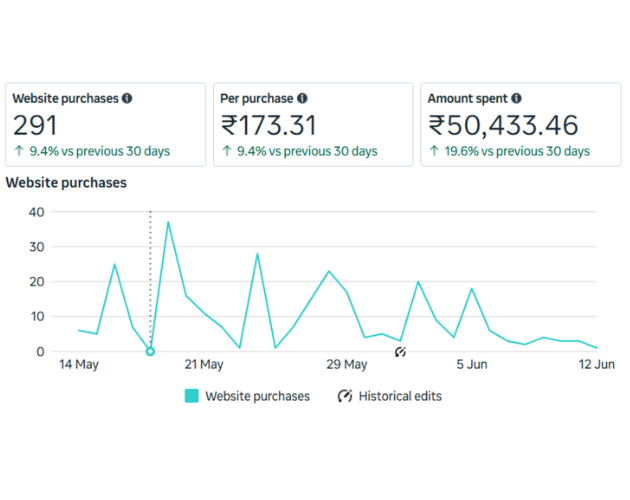The height and width of the screenshot is (500, 630).
Task: Click the 12 Jun x-axis label
Action: click(596, 365)
